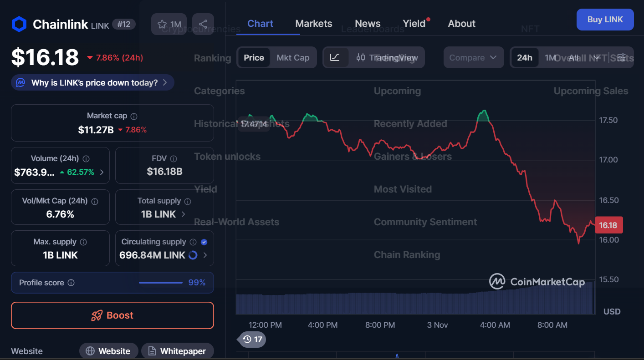
Task: Enable TradingView chart mode
Action: point(394,57)
